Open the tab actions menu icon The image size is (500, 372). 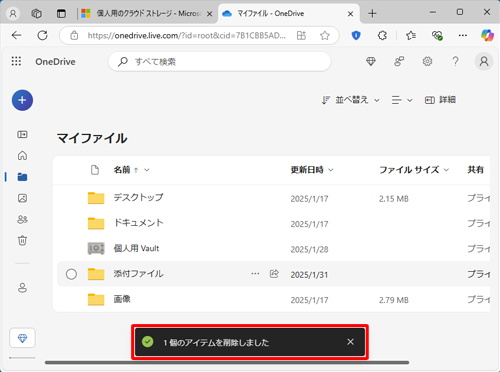tap(61, 14)
